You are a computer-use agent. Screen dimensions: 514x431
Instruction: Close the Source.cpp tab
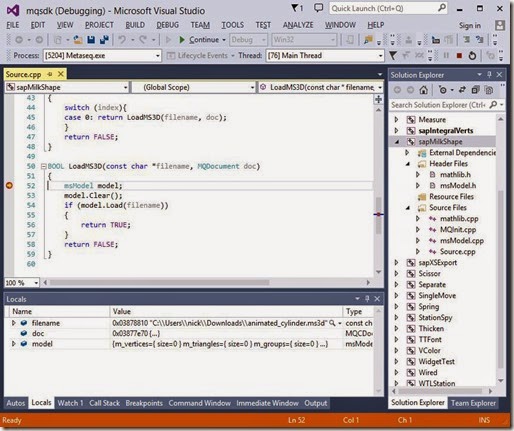pyautogui.click(x=61, y=74)
